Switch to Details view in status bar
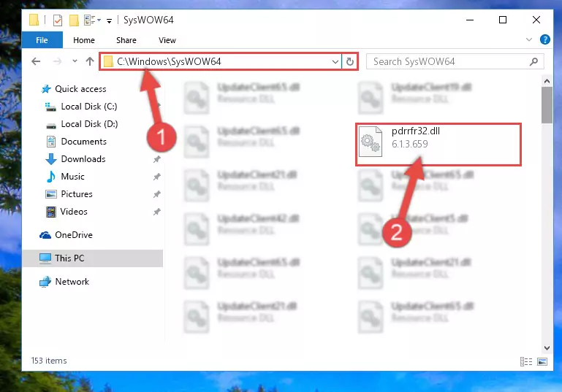This screenshot has width=562, height=392. tap(525, 361)
